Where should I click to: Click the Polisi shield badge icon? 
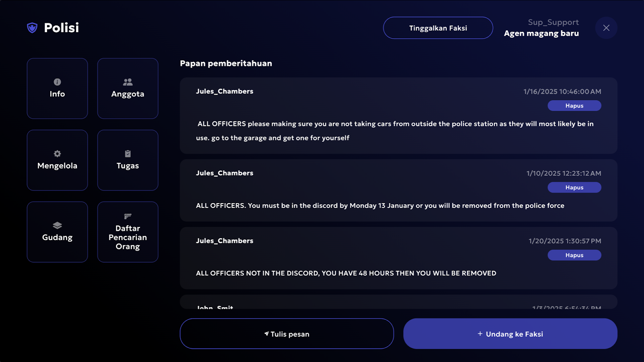(x=32, y=28)
